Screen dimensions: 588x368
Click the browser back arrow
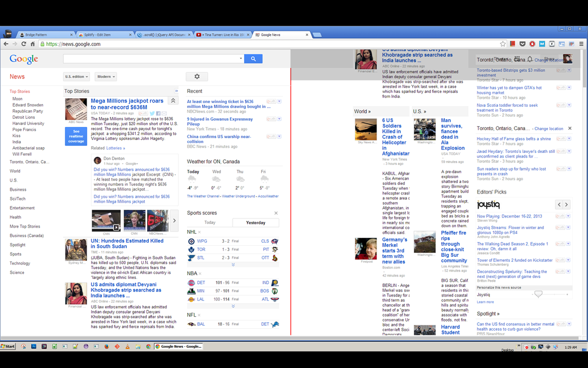click(x=6, y=44)
